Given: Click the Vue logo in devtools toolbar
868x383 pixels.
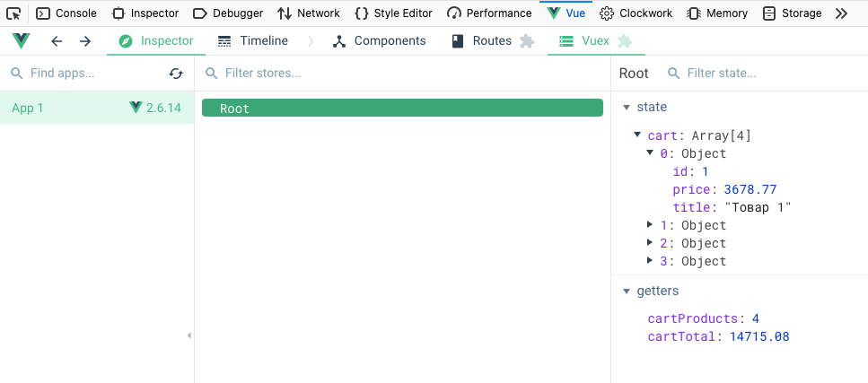Looking at the screenshot, I should [x=21, y=41].
